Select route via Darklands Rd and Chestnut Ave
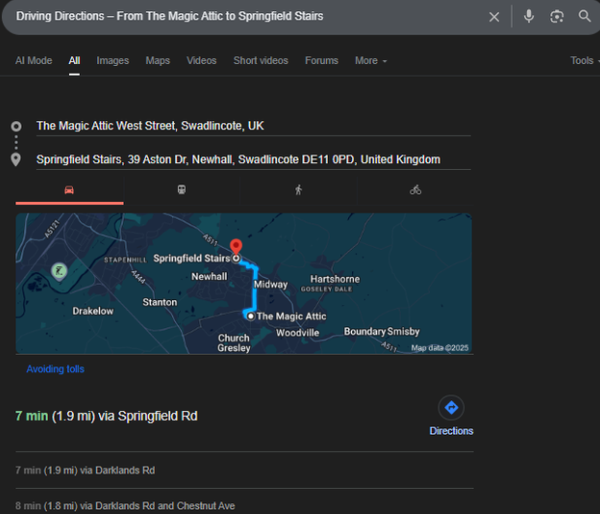This screenshot has height=514, width=600. pyautogui.click(x=125, y=506)
